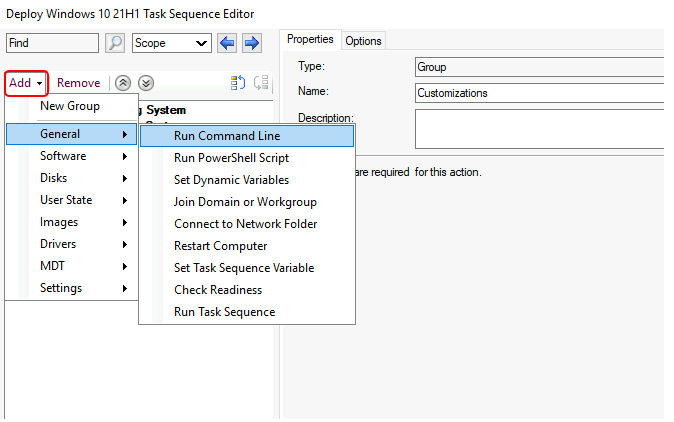
Task: Select Run Command Line
Action: pos(247,136)
